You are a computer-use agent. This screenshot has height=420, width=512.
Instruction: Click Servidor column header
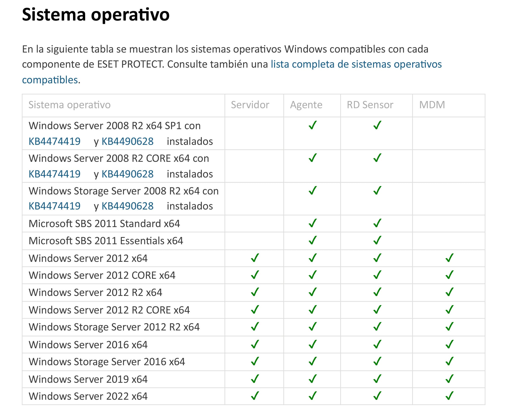coord(250,105)
